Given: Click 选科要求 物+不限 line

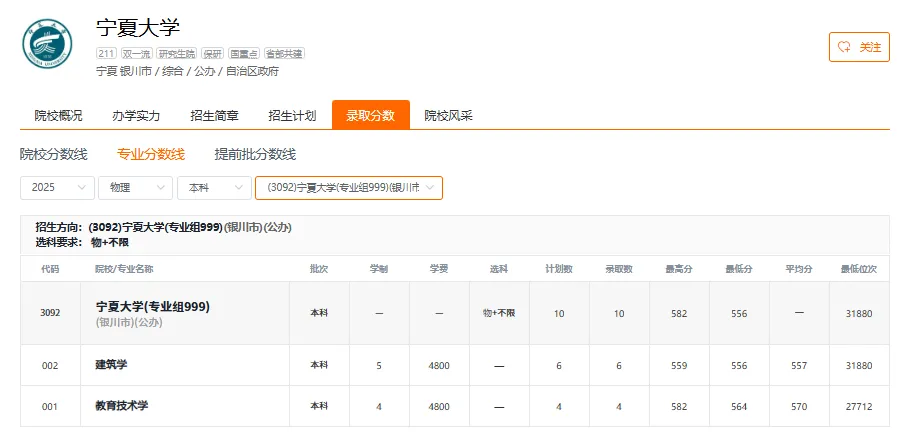Looking at the screenshot, I should tap(81, 242).
